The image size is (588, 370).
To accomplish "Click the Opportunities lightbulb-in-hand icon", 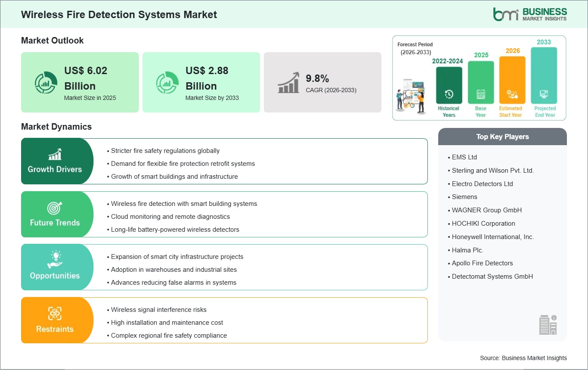I will click(55, 259).
